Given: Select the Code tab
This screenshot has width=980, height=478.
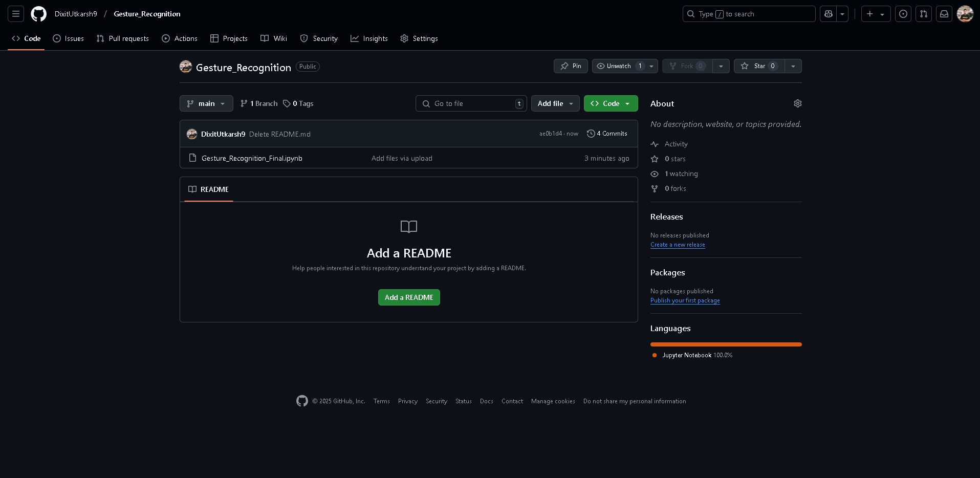Looking at the screenshot, I should 26,38.
